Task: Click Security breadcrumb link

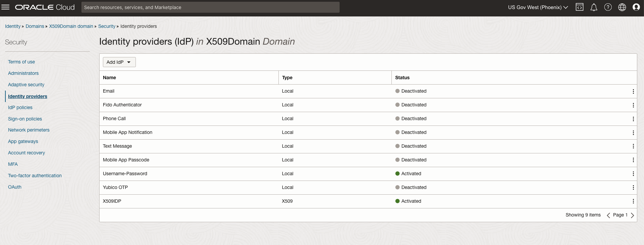Action: [x=107, y=26]
